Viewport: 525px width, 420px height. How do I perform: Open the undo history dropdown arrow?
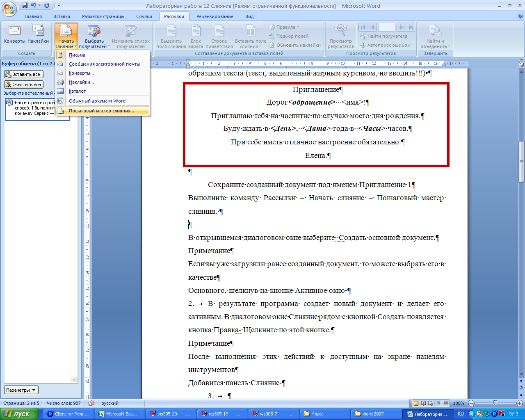[x=39, y=5]
